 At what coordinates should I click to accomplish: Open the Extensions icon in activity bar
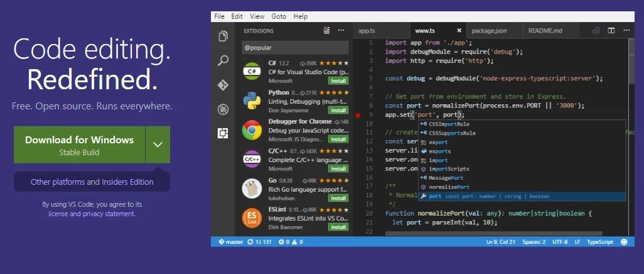223,133
